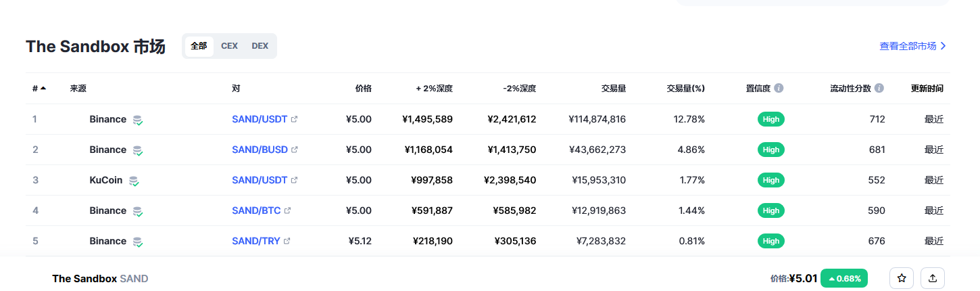Click volume value ¥15,953,310
The width and height of the screenshot is (980, 291).
600,180
